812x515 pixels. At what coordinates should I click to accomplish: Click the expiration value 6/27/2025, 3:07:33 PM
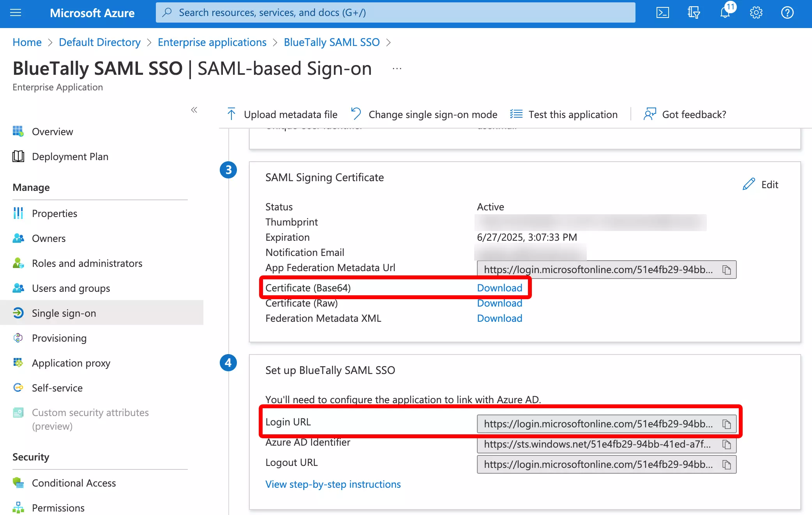click(527, 237)
